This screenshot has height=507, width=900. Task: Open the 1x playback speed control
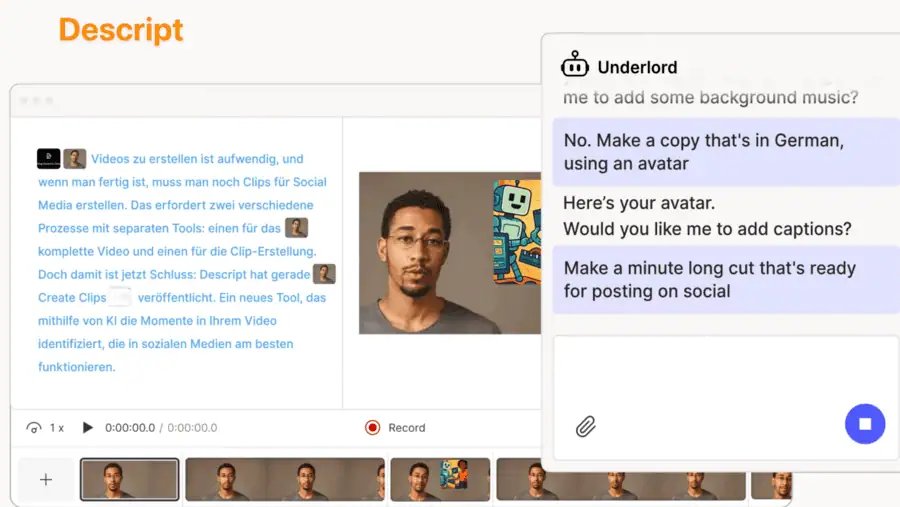click(56, 428)
